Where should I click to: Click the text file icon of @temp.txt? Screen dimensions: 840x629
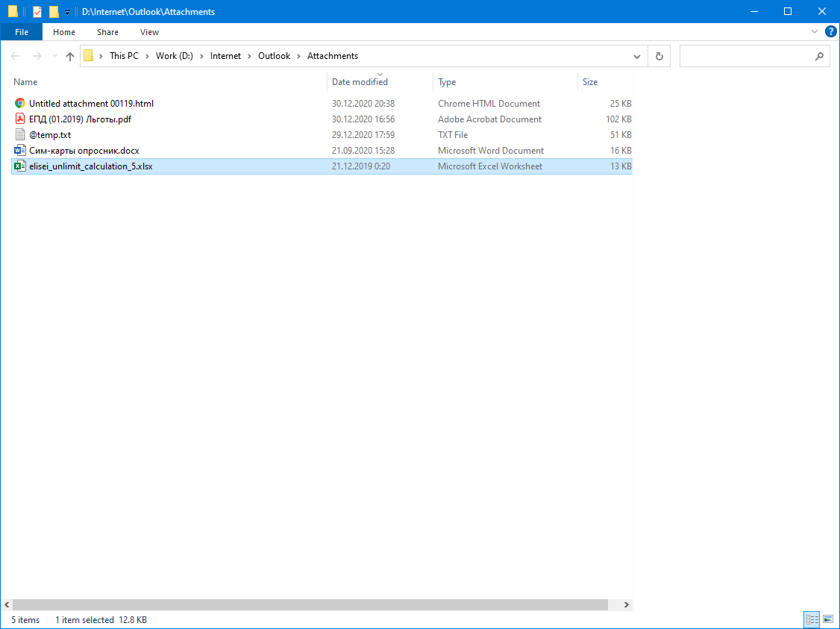(x=20, y=135)
